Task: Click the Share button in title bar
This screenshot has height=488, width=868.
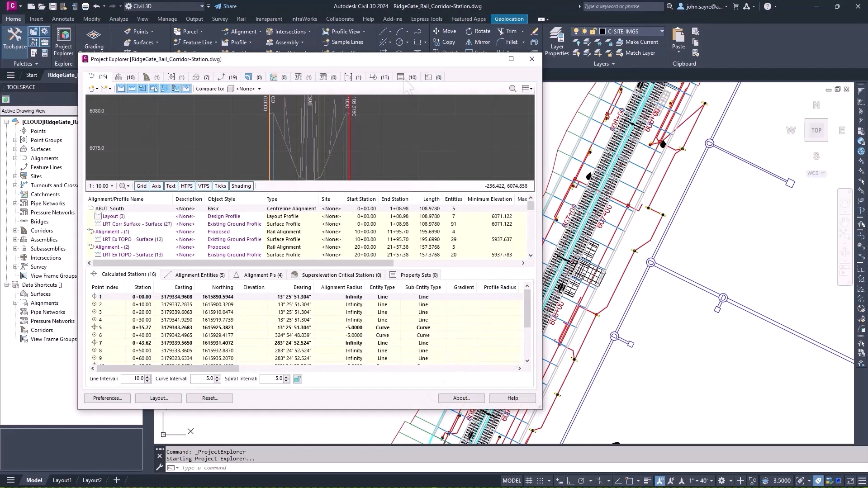Action: tap(226, 6)
